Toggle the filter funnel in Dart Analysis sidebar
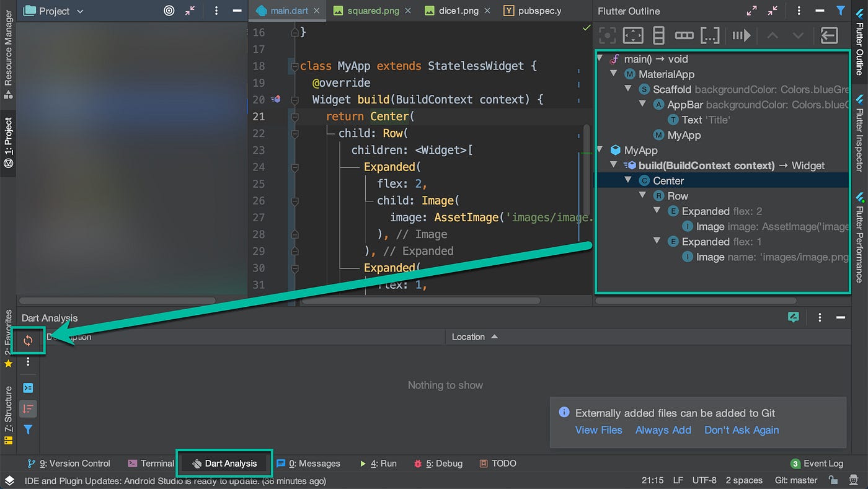The height and width of the screenshot is (489, 868). [x=27, y=429]
